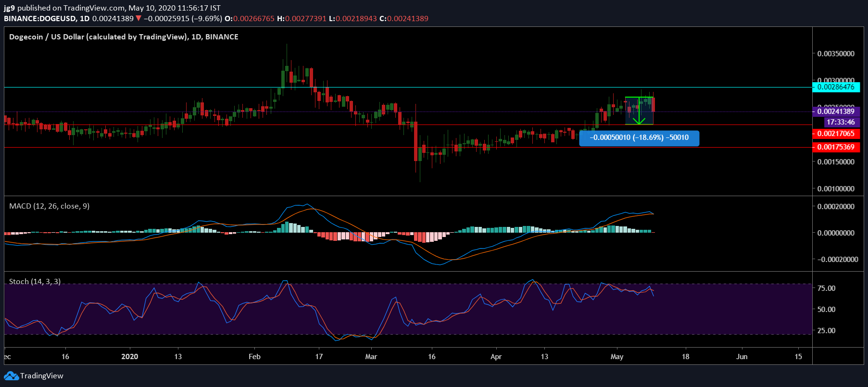This screenshot has width=868, height=387.
Task: Click the H:0.00277391 high value
Action: [302, 19]
